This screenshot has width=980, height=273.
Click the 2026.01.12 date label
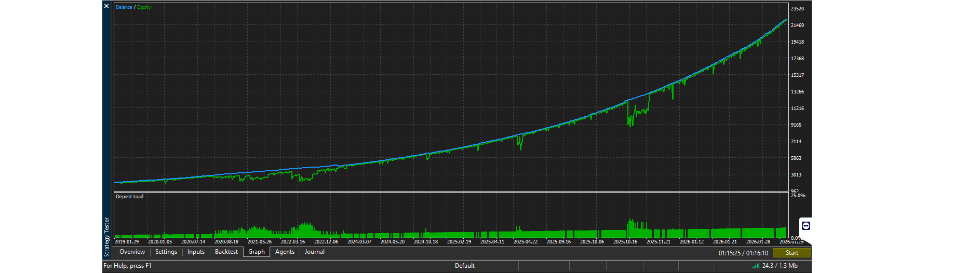coord(692,242)
